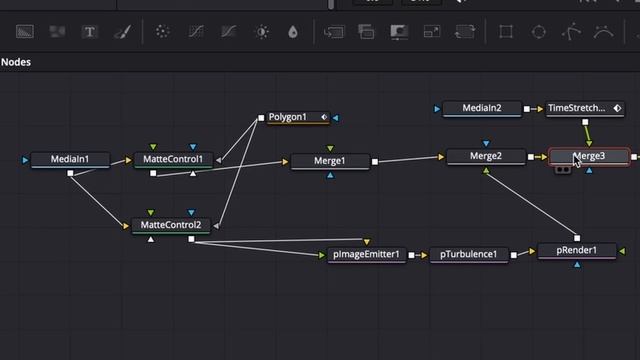
Task: Select the Merge2 node
Action: 486,156
